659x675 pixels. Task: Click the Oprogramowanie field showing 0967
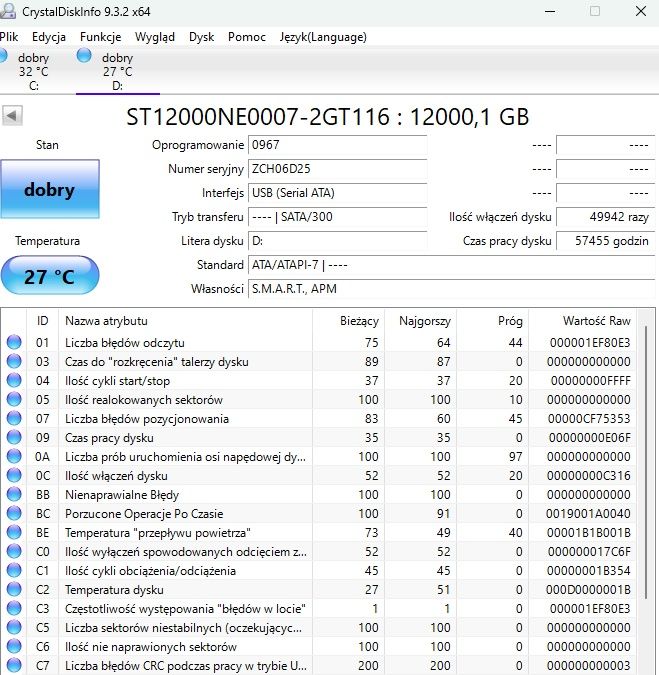click(x=337, y=145)
